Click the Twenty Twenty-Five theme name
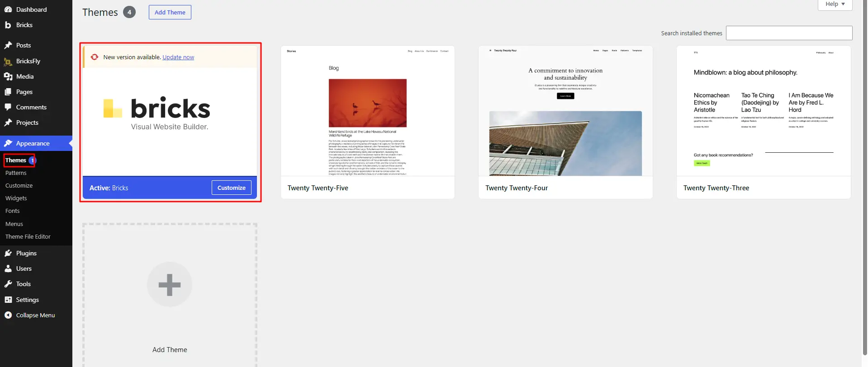This screenshot has width=868, height=367. pos(318,188)
